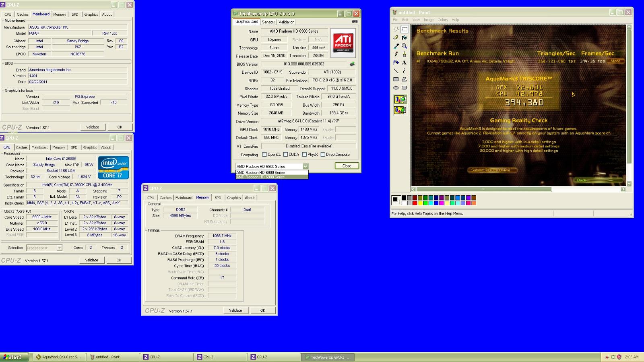Click the ATI Radeon logo in GPU-Z

tap(343, 43)
